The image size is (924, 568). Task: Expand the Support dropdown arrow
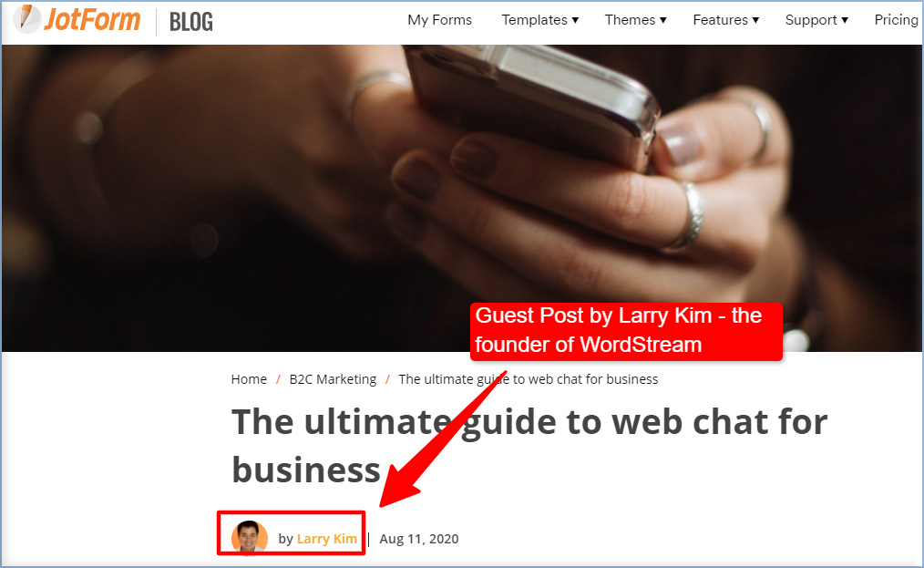pyautogui.click(x=845, y=20)
